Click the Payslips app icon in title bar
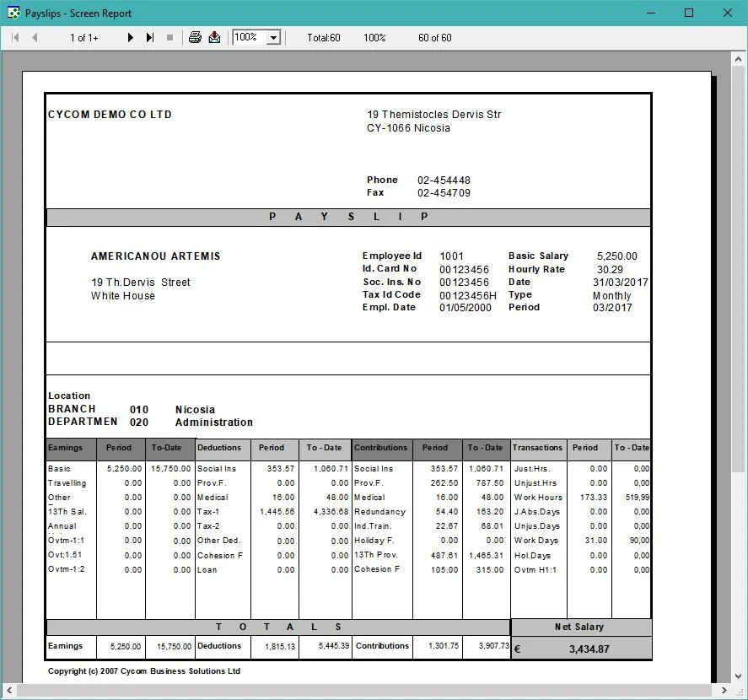Screen dimensions: 748x700 click(13, 13)
